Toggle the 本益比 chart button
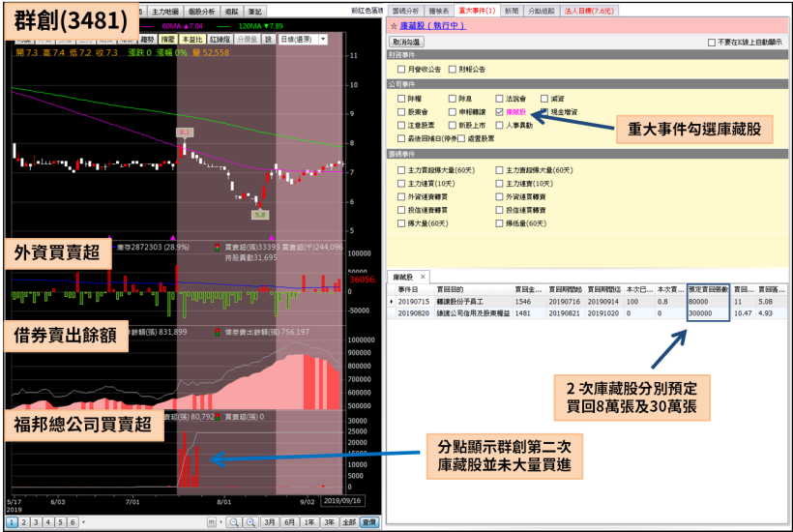Viewport: 793px width, 532px height. [191, 39]
